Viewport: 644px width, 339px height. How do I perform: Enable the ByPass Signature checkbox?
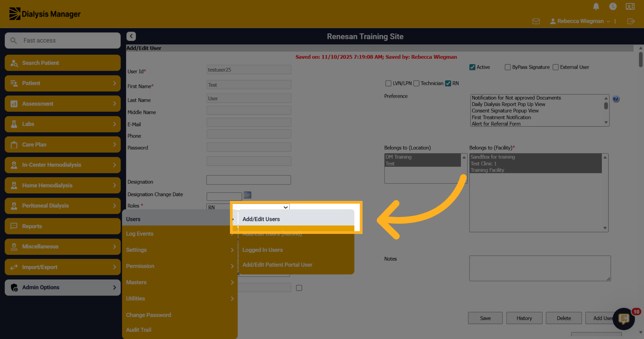click(x=508, y=67)
